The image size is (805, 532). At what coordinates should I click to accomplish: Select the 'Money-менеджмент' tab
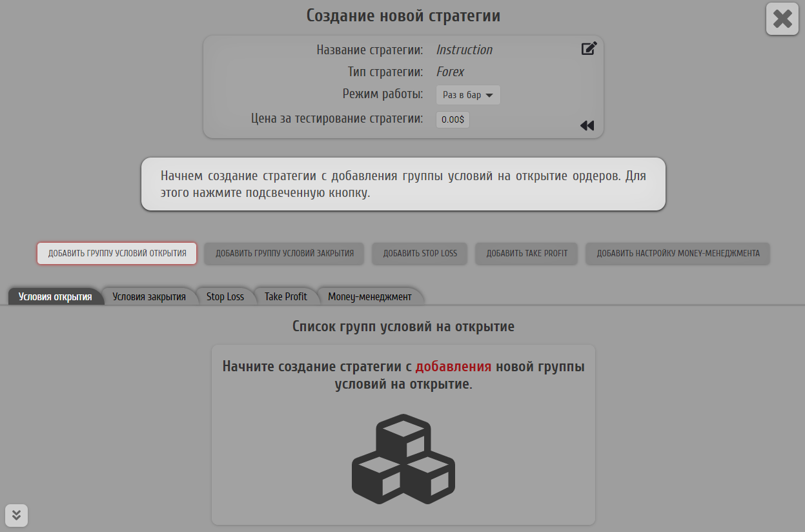pyautogui.click(x=369, y=297)
